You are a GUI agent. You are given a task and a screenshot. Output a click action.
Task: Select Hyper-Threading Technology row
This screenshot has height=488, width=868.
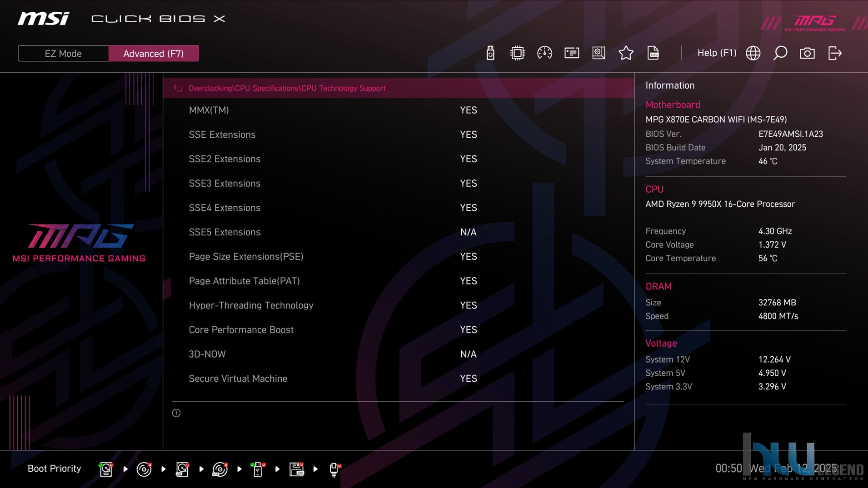[x=398, y=305]
